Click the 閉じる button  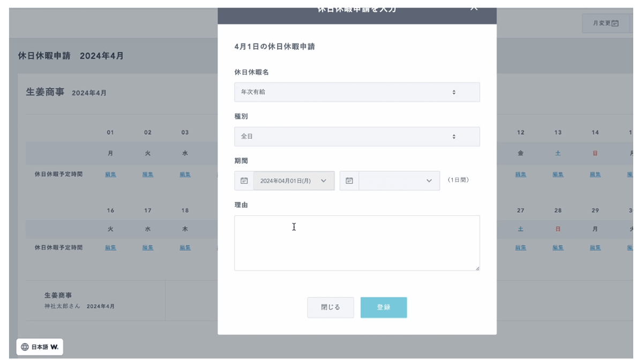coord(331,308)
